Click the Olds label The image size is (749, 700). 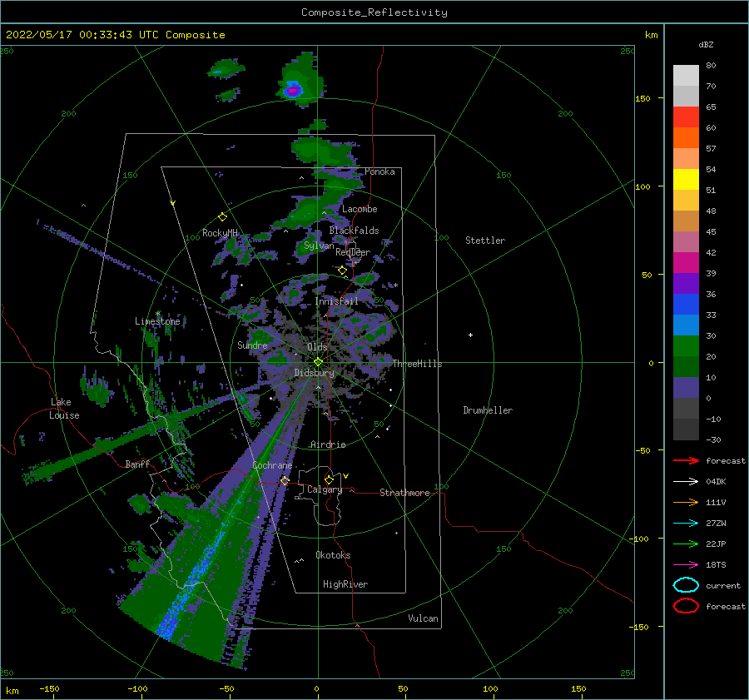point(317,347)
